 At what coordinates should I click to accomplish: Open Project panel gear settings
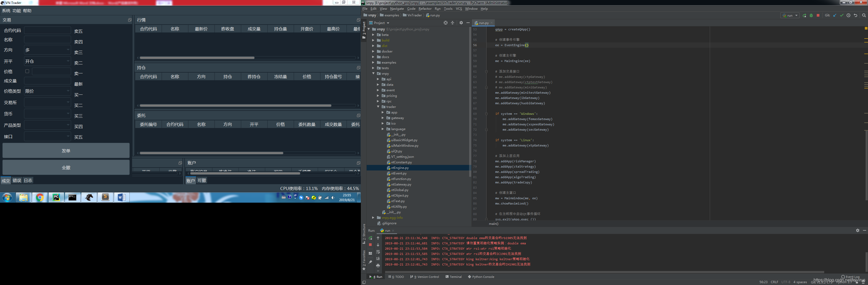[461, 23]
